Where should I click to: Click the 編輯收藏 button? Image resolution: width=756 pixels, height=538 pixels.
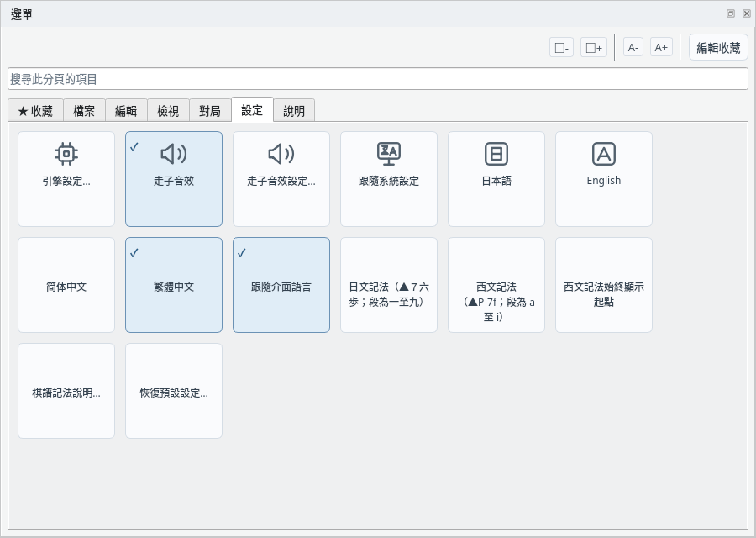718,47
